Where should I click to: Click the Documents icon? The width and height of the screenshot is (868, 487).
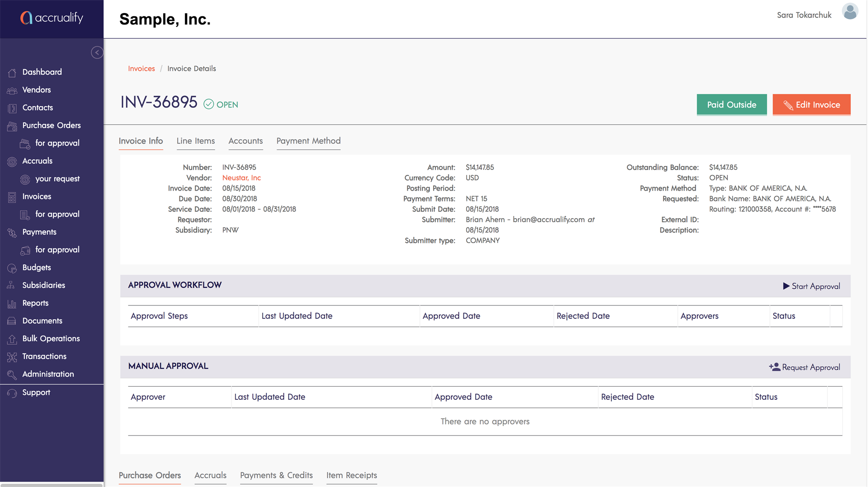click(x=12, y=321)
